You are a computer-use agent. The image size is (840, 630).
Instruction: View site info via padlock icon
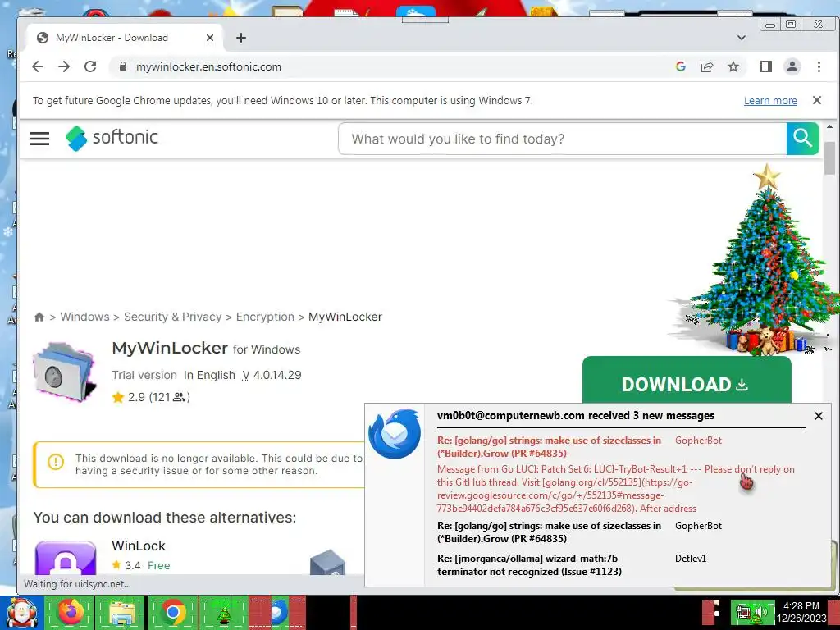[123, 66]
